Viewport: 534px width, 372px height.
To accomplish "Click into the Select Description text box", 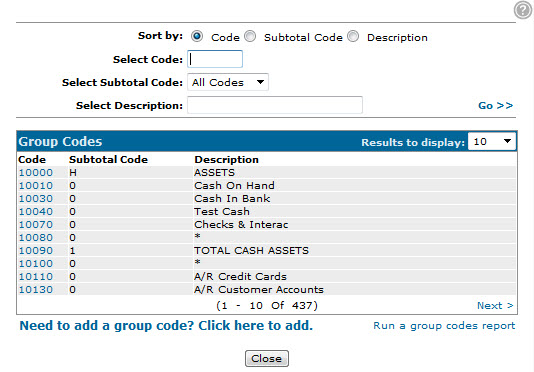I will tap(275, 105).
